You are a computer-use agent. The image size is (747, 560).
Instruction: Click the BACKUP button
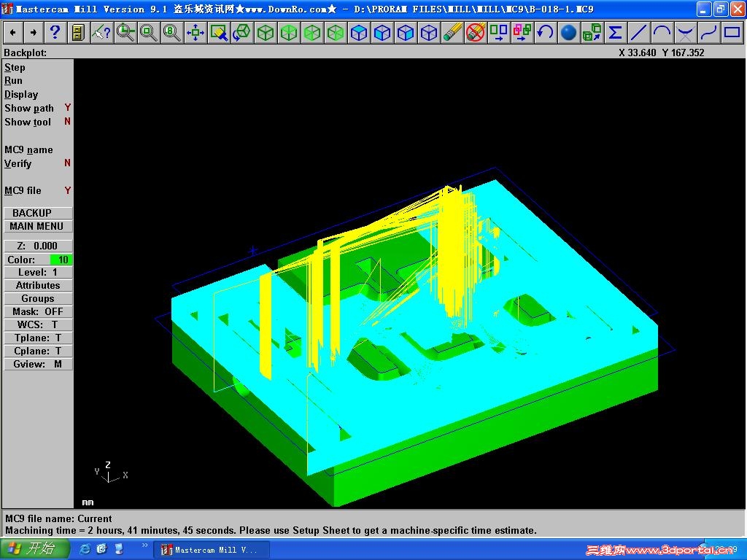coord(38,213)
